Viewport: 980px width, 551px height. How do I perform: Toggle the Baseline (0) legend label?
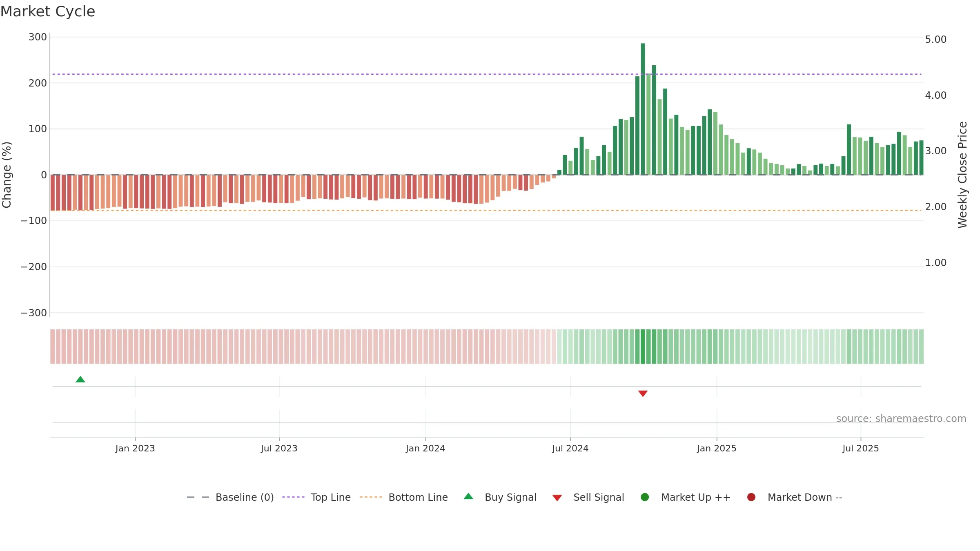click(245, 497)
